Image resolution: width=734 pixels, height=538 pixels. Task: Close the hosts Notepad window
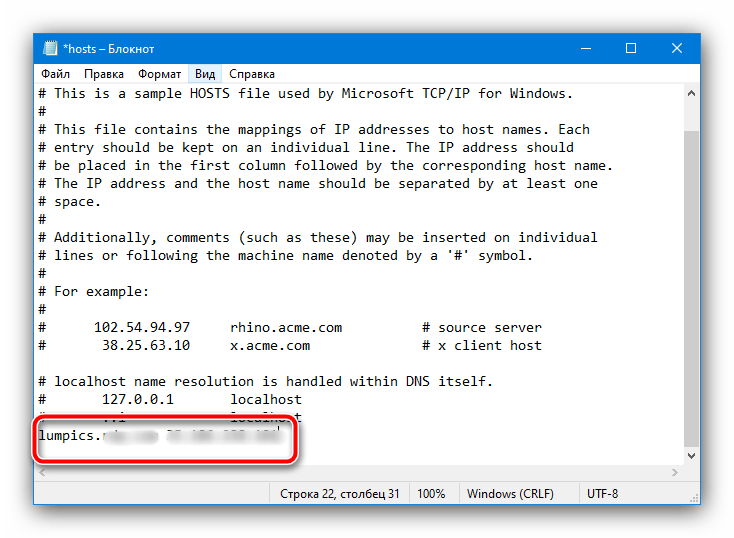(x=676, y=48)
